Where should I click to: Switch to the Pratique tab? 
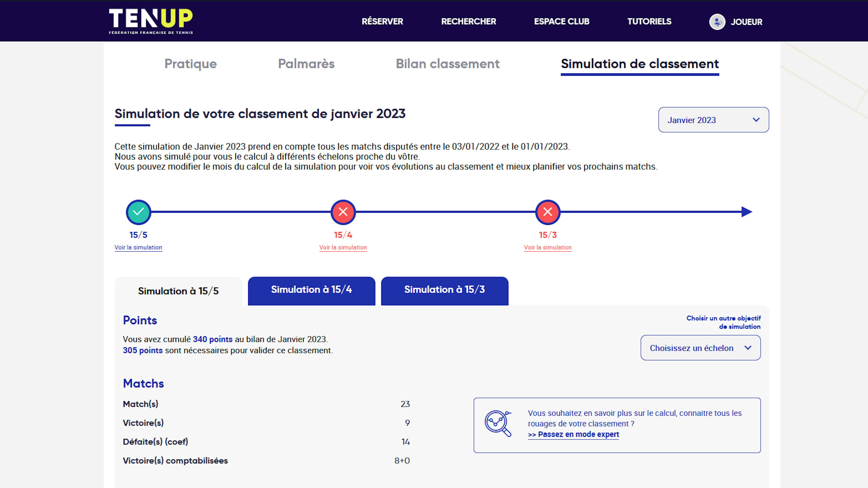(190, 64)
